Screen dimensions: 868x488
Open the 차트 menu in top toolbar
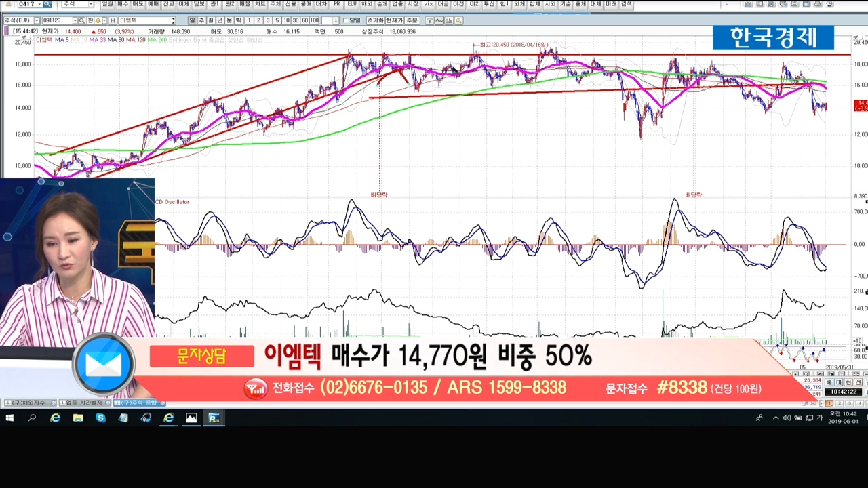tap(260, 4)
